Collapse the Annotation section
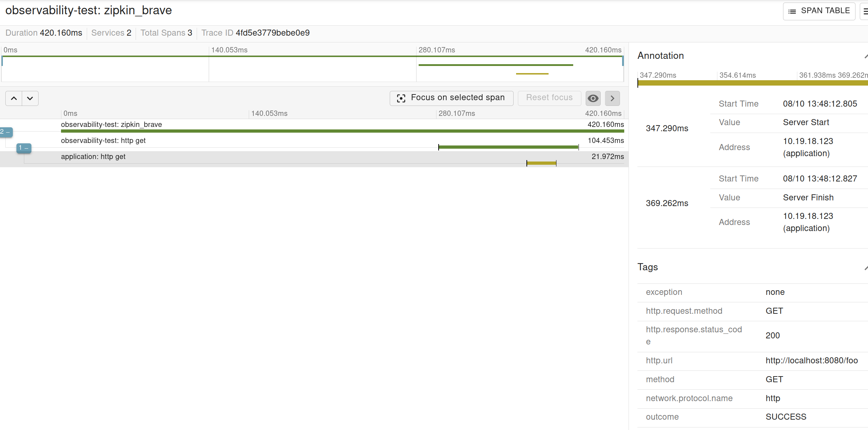This screenshot has height=430, width=868. (866, 56)
